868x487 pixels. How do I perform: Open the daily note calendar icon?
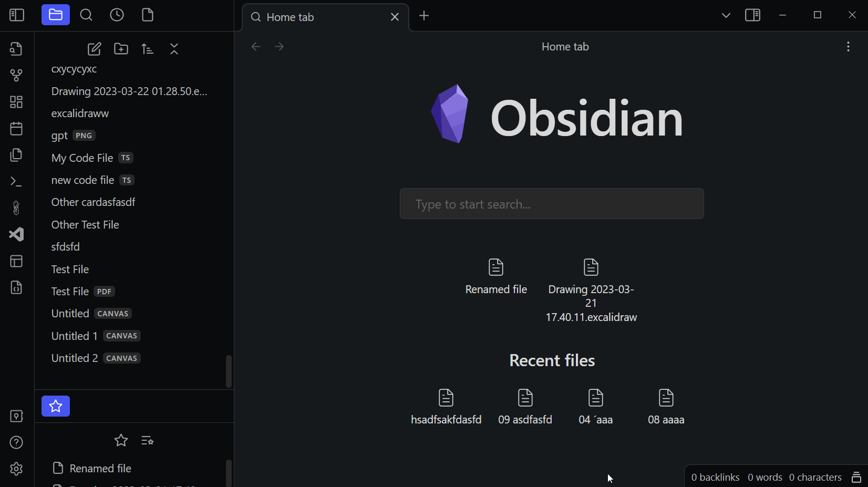16,128
